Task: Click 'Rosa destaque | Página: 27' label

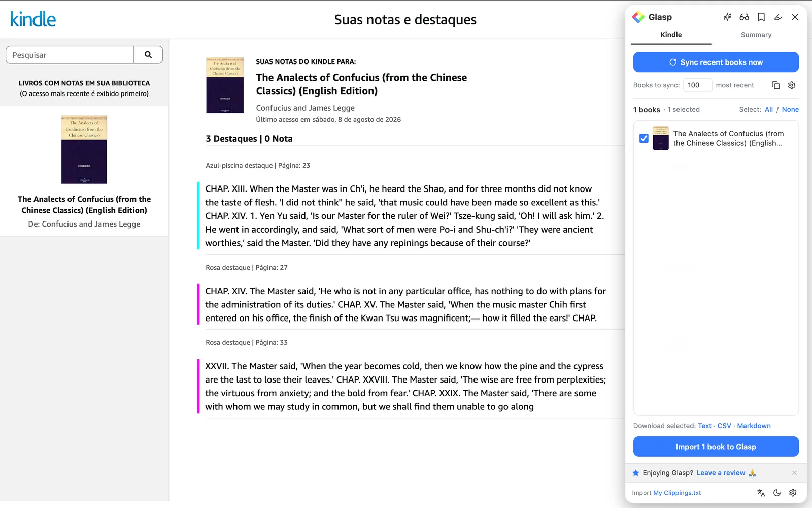Action: pos(247,267)
